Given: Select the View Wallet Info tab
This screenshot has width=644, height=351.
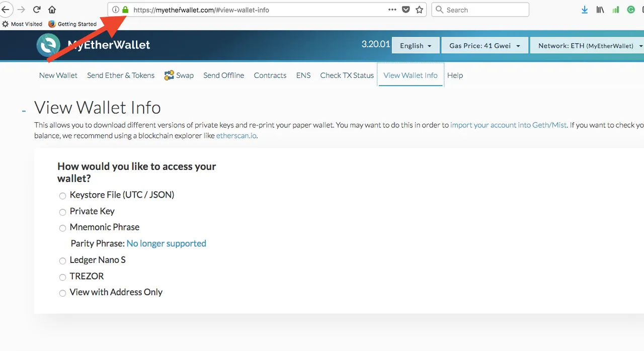Looking at the screenshot, I should tap(411, 75).
